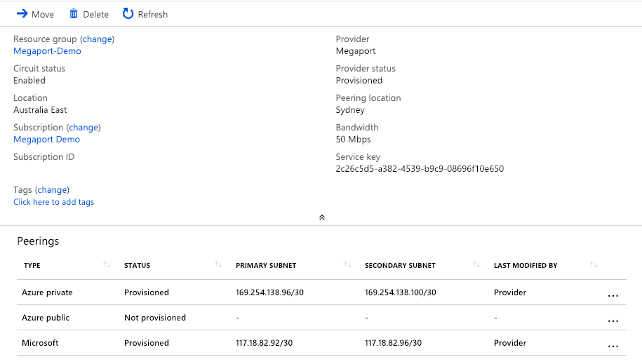This screenshot has height=364, width=642.
Task: Open more options for Azure public peering
Action: [613, 321]
